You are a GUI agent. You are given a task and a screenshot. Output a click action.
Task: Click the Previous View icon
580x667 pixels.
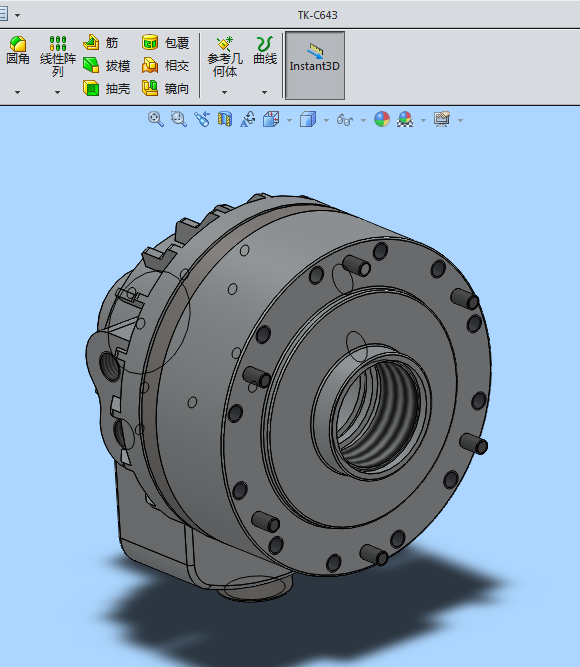point(202,119)
